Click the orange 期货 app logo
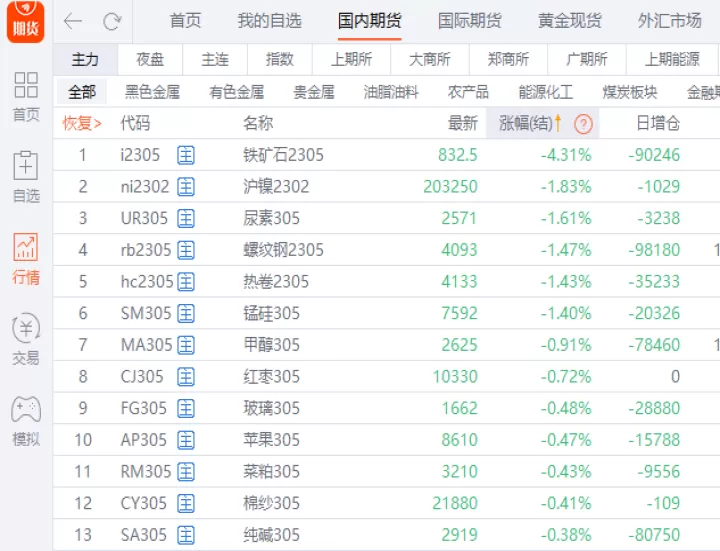The width and height of the screenshot is (720, 551). click(x=26, y=21)
